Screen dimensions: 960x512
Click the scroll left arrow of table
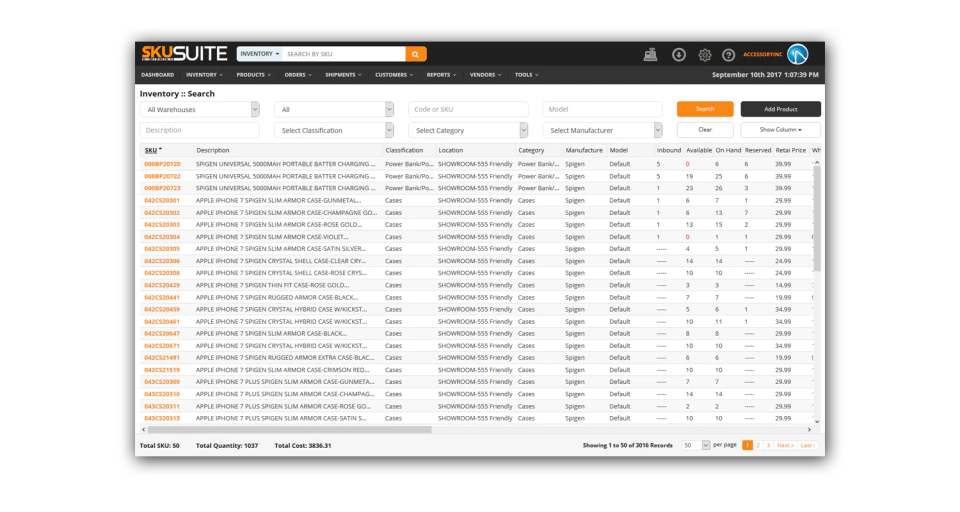144,430
